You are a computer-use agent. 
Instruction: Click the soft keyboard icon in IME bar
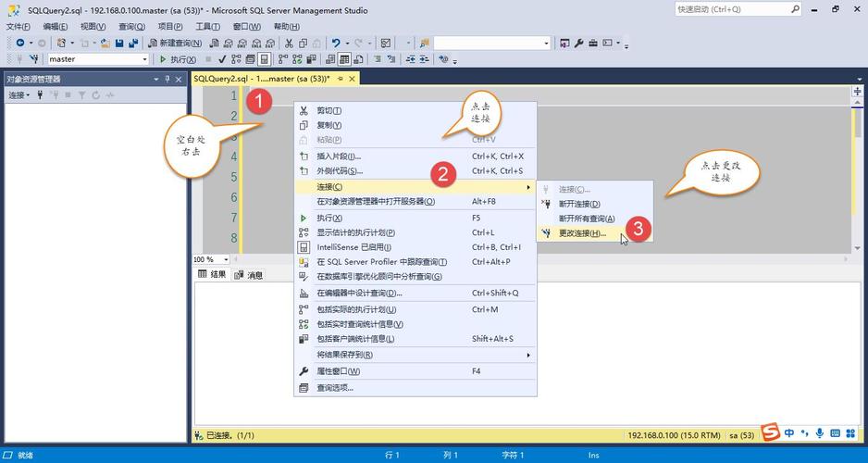(836, 433)
